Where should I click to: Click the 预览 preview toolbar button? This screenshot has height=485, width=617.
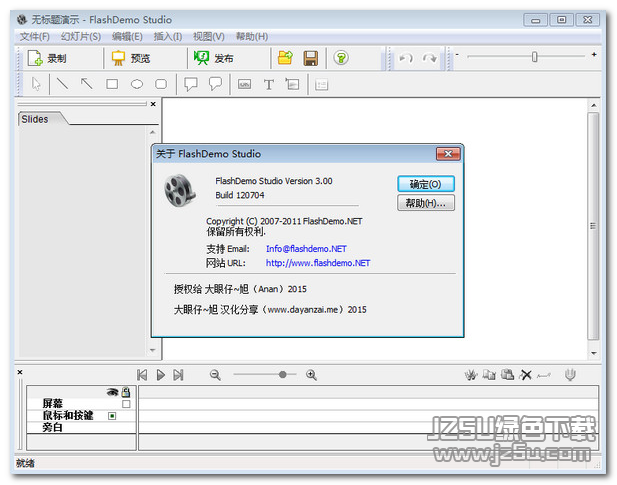(x=131, y=59)
